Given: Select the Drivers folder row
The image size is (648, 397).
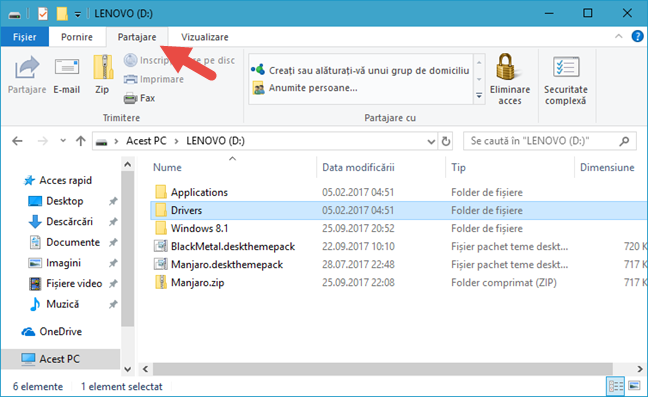Looking at the screenshot, I should (399, 210).
